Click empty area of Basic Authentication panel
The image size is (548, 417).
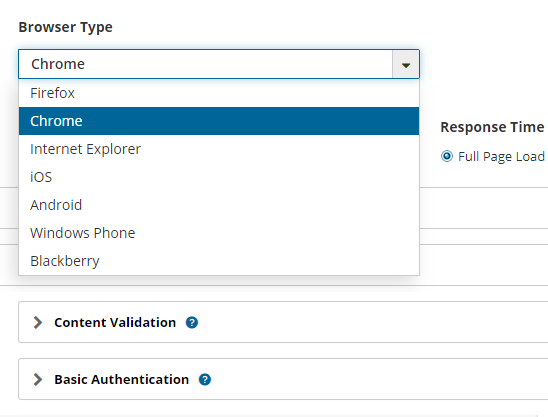click(x=377, y=379)
